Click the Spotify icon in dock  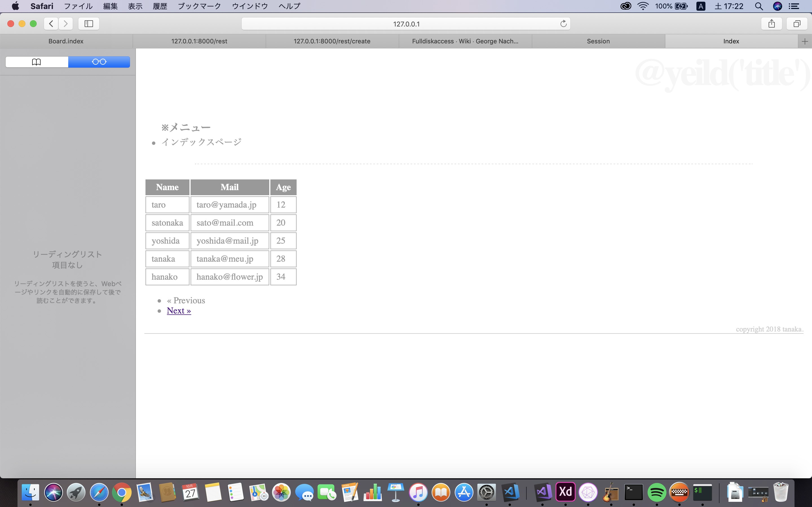pyautogui.click(x=656, y=492)
